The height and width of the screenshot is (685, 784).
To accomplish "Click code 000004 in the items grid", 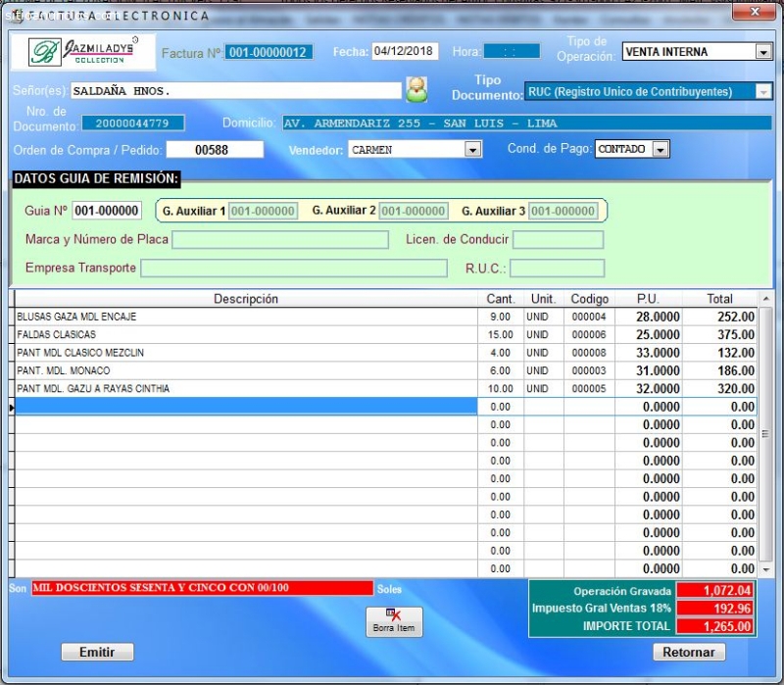I will point(589,317).
